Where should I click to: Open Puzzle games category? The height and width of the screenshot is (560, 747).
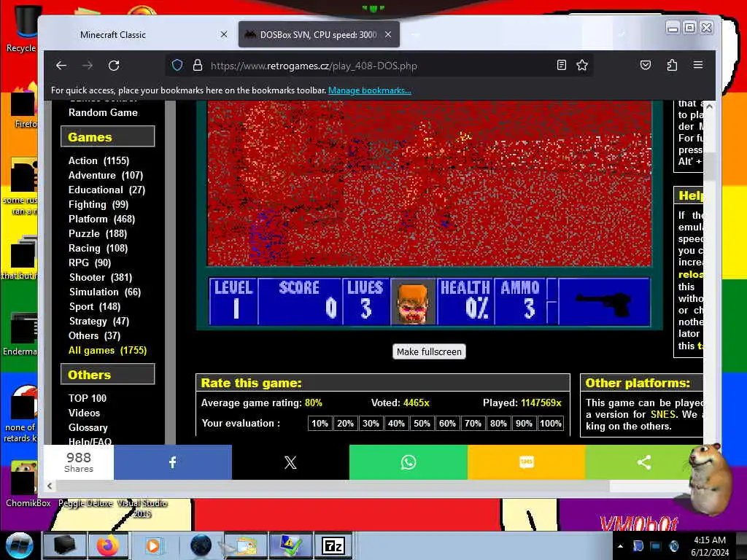pyautogui.click(x=98, y=233)
